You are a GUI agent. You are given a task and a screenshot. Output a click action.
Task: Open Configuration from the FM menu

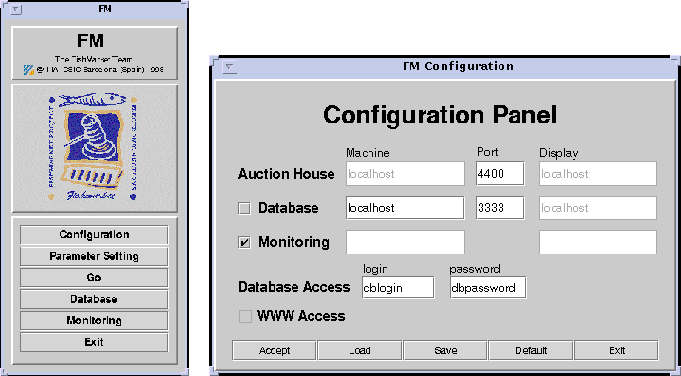(94, 235)
